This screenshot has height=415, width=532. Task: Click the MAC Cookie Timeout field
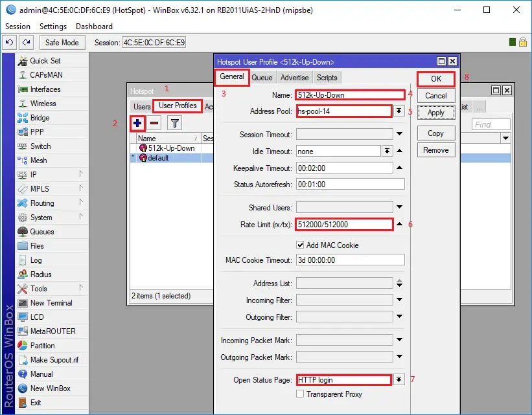(351, 260)
